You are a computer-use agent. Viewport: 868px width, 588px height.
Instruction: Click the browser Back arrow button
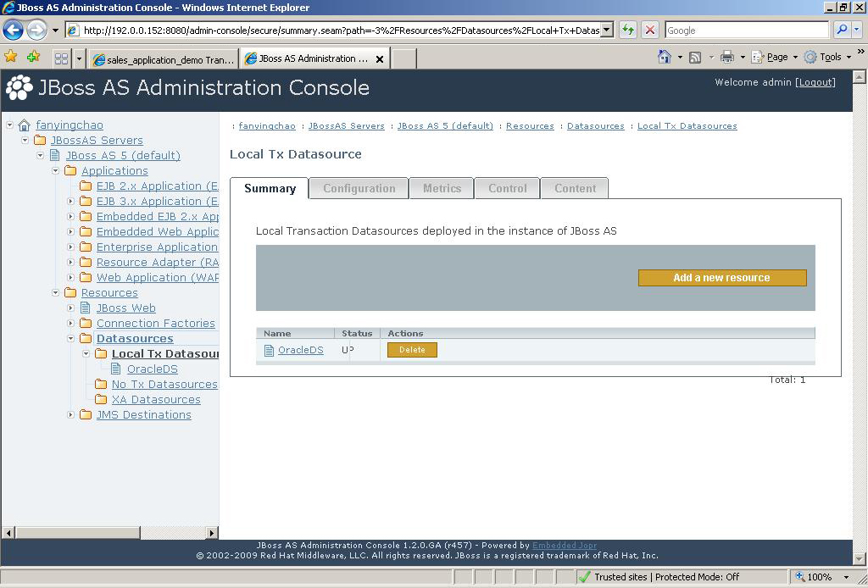(x=14, y=30)
